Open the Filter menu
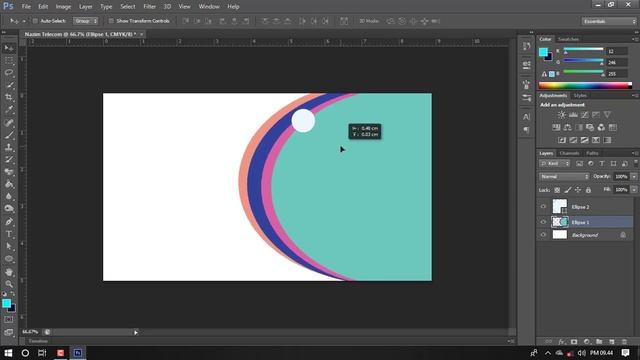Screen dimensions: 640x360 [149, 7]
